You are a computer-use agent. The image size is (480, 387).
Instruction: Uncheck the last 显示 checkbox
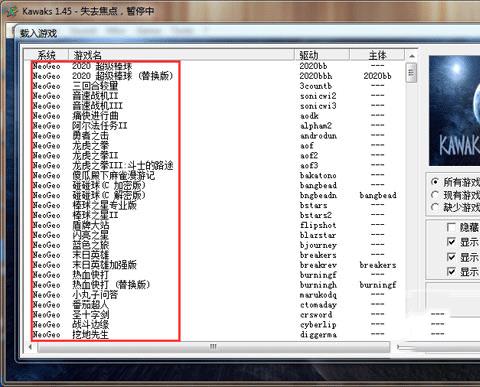point(451,272)
